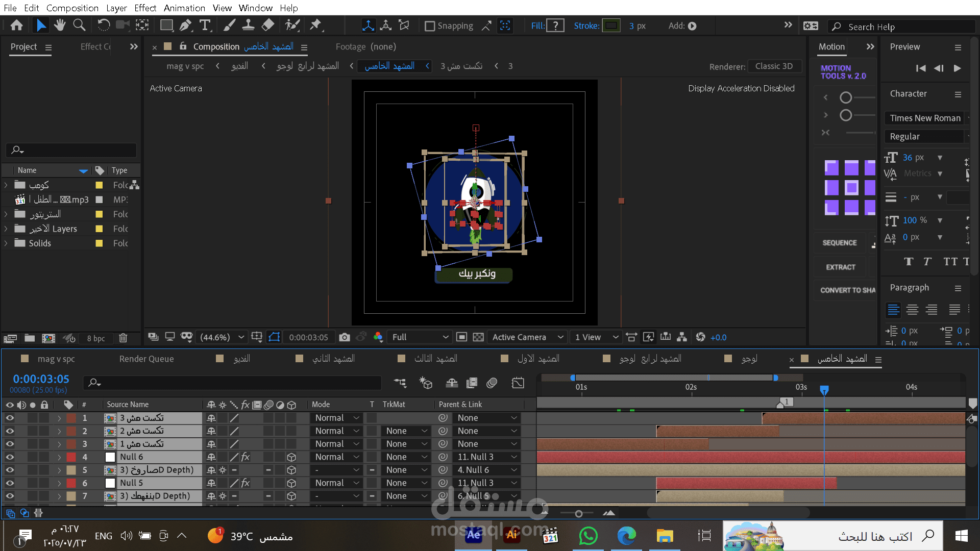Open the Composition Mini-Flowchart icon in timeline
This screenshot has height=551, width=980.
click(400, 383)
